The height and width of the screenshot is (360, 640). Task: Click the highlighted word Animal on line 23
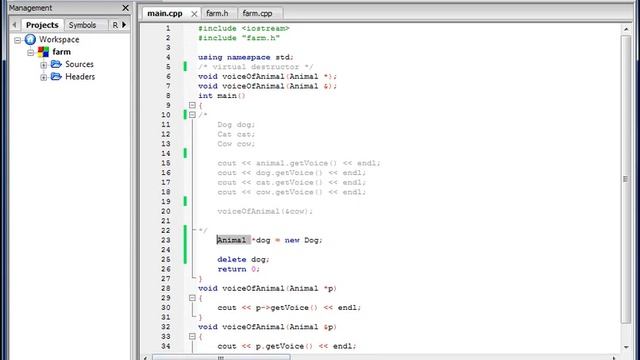pyautogui.click(x=233, y=240)
